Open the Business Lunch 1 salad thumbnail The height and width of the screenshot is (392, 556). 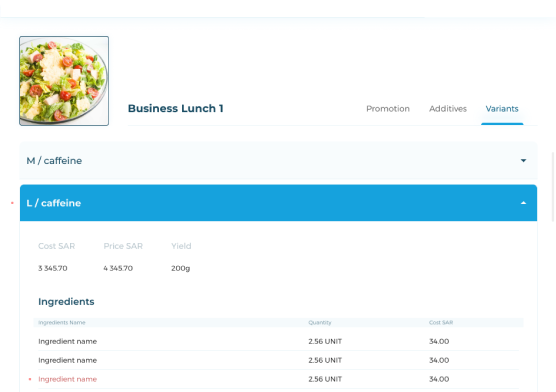pyautogui.click(x=64, y=81)
